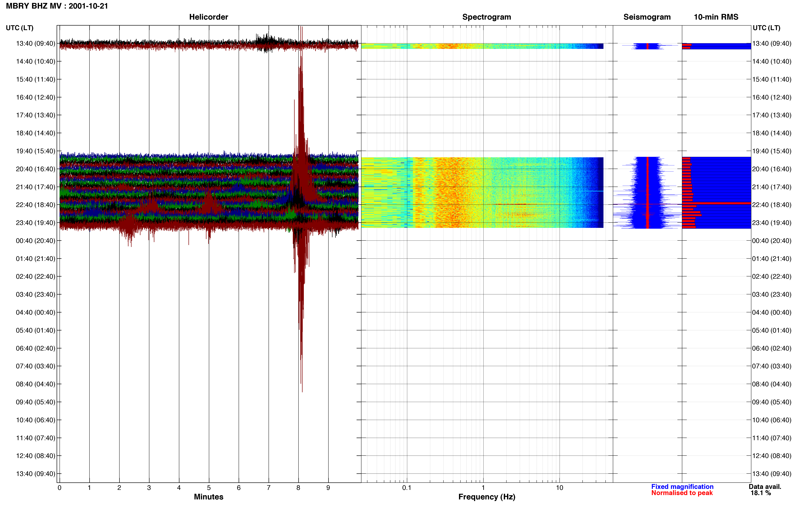Click the right 'UTC (LT)' axis header

[766, 28]
